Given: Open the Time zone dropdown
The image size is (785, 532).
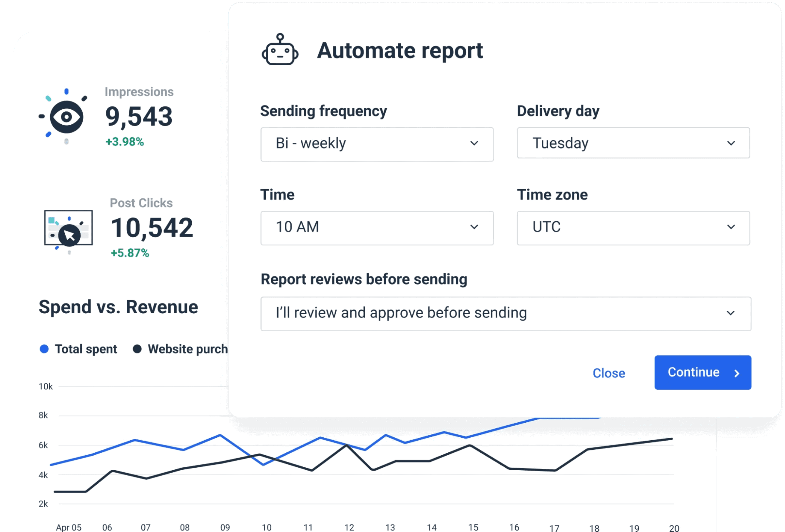Looking at the screenshot, I should tap(621, 228).
